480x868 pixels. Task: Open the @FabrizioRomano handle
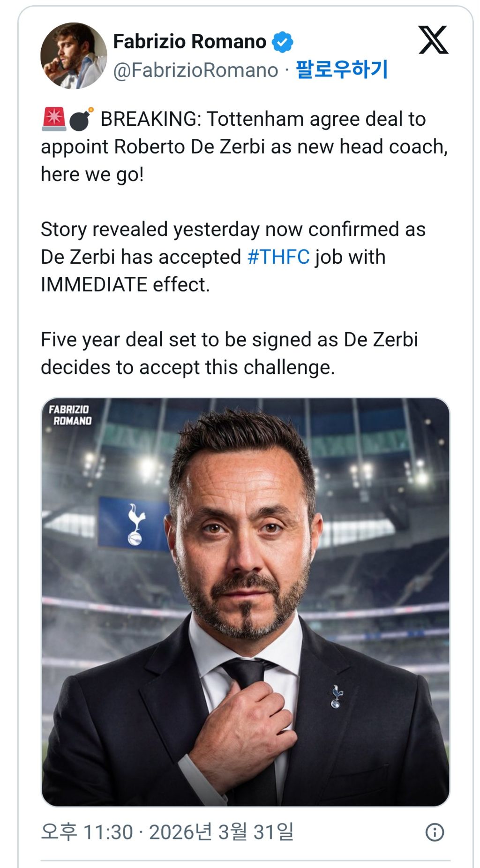click(x=195, y=70)
